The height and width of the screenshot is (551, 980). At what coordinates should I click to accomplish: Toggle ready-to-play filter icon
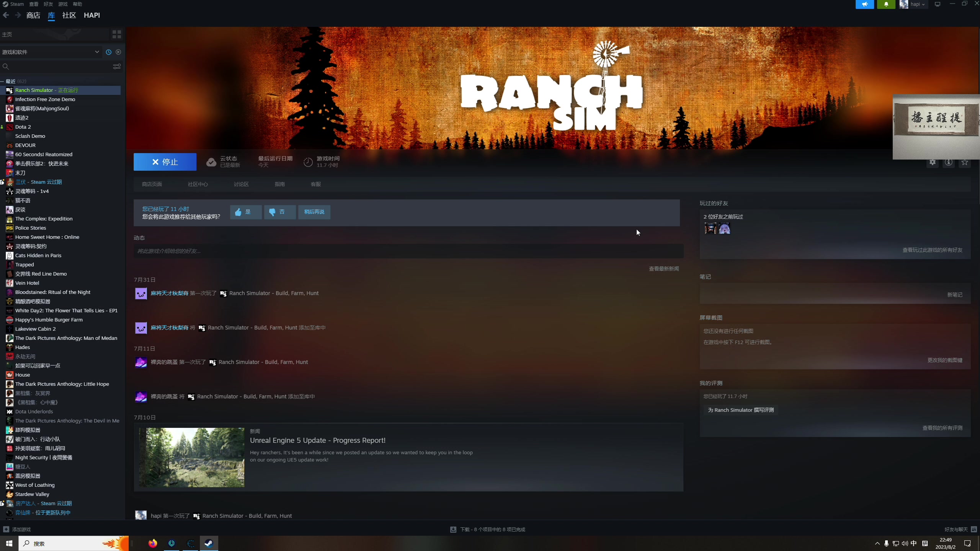118,52
